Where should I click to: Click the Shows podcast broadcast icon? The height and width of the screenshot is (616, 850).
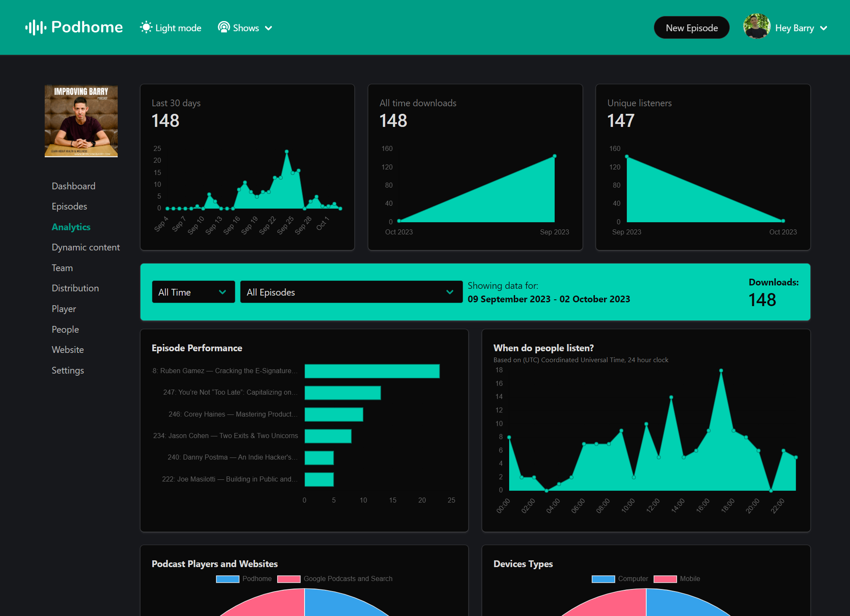pos(224,27)
